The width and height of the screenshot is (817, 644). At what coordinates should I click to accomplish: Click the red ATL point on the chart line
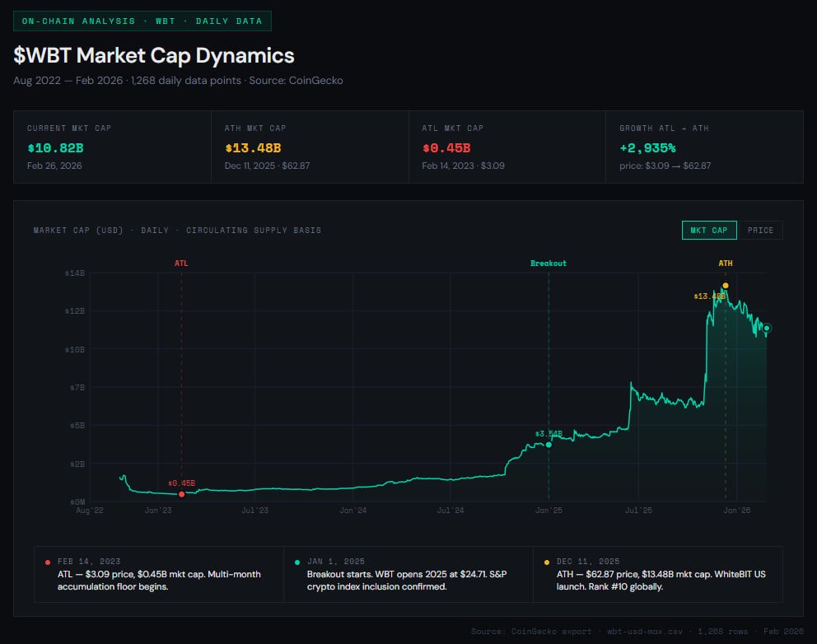pos(181,494)
